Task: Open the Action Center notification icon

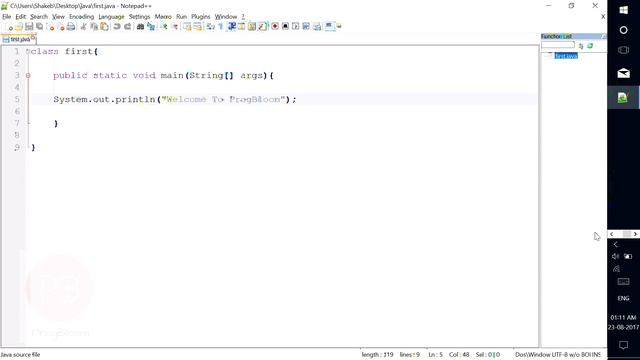Action: (623, 345)
